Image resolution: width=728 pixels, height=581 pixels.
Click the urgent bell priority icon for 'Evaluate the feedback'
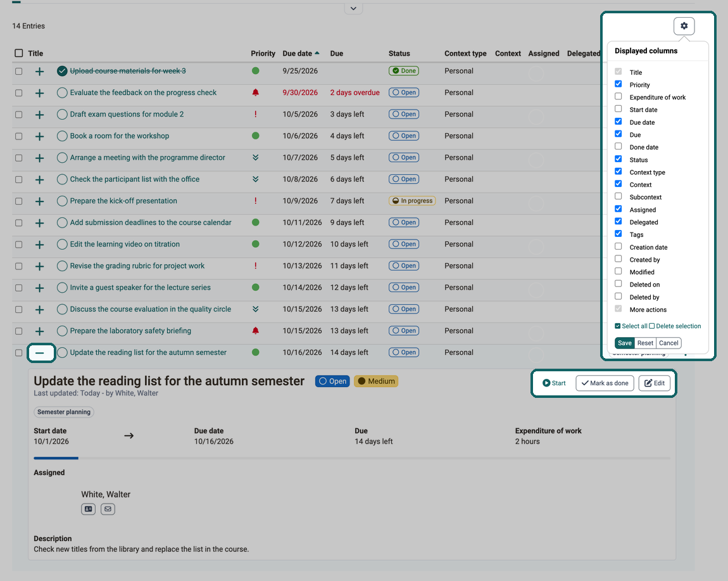click(255, 93)
